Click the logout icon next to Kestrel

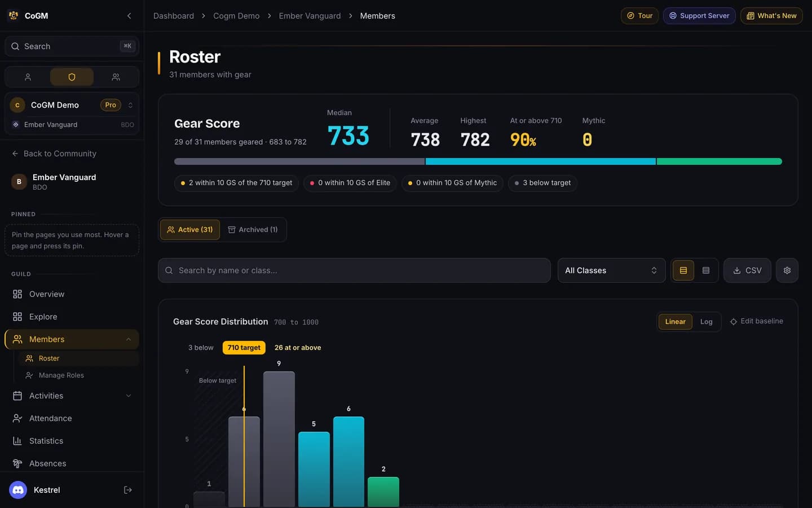128,490
